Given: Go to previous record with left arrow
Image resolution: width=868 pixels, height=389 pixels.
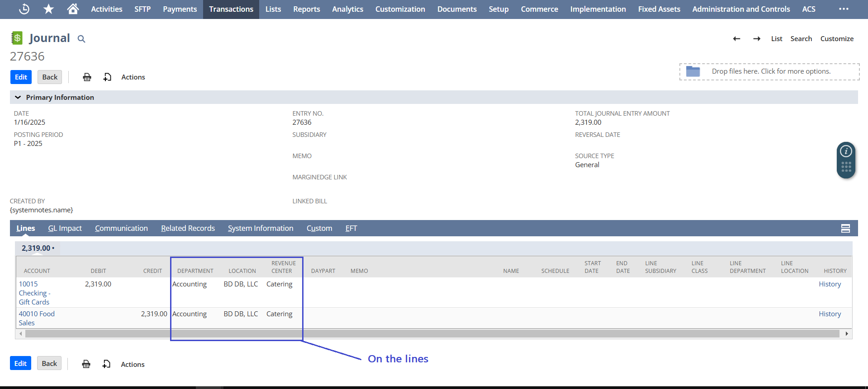Looking at the screenshot, I should [736, 39].
